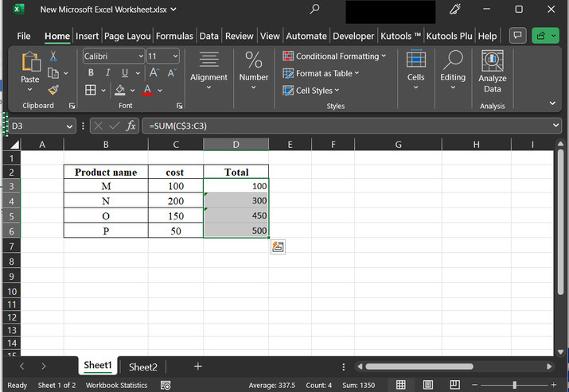Image resolution: width=569 pixels, height=392 pixels.
Task: Click Workbook Statistics in status bar
Action: coord(116,385)
